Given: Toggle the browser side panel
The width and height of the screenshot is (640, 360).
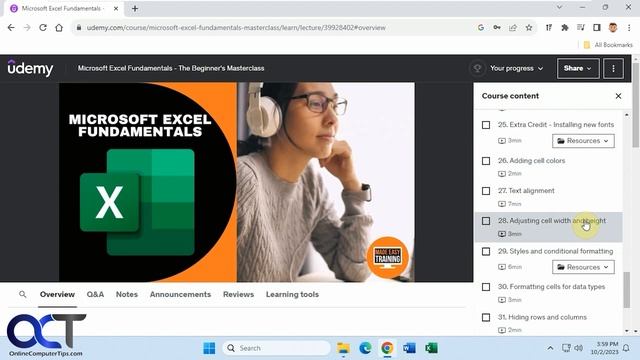Looking at the screenshot, I should click(x=597, y=28).
